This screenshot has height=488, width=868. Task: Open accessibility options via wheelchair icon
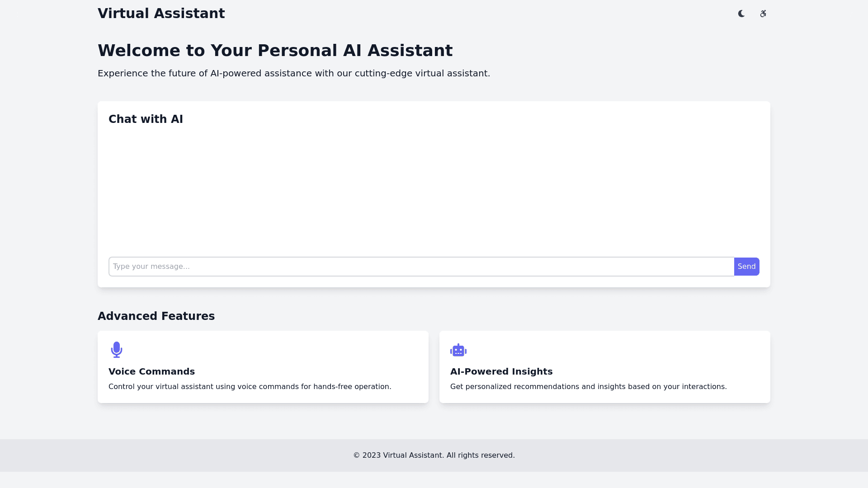[x=763, y=14]
